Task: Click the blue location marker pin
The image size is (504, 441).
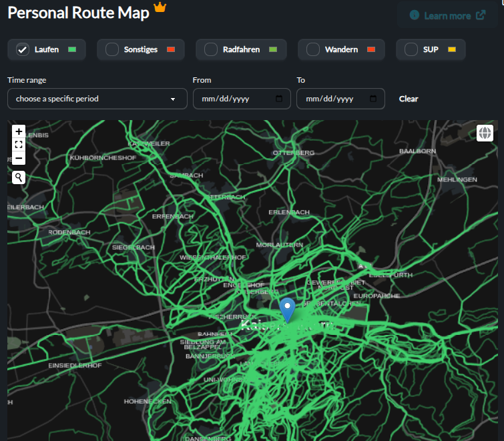Action: coord(287,310)
